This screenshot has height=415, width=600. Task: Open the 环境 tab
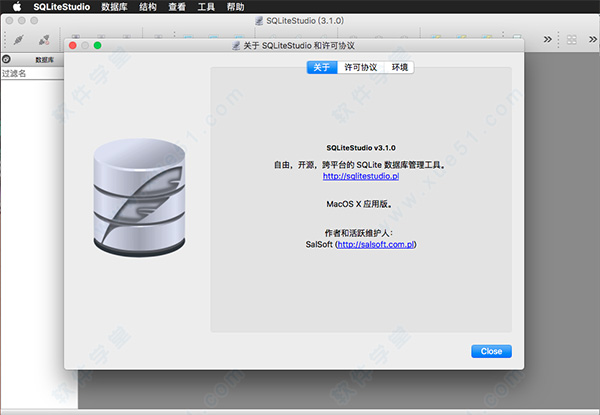399,67
